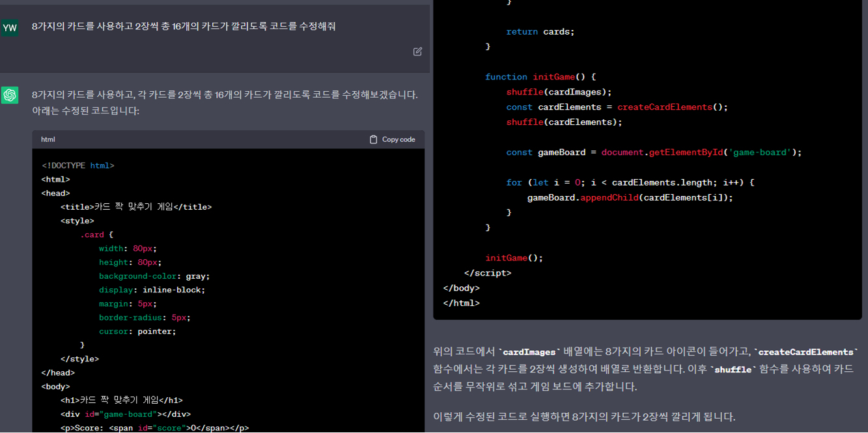This screenshot has height=433, width=868.
Task: Click the function initGame() { line
Action: pyautogui.click(x=540, y=77)
